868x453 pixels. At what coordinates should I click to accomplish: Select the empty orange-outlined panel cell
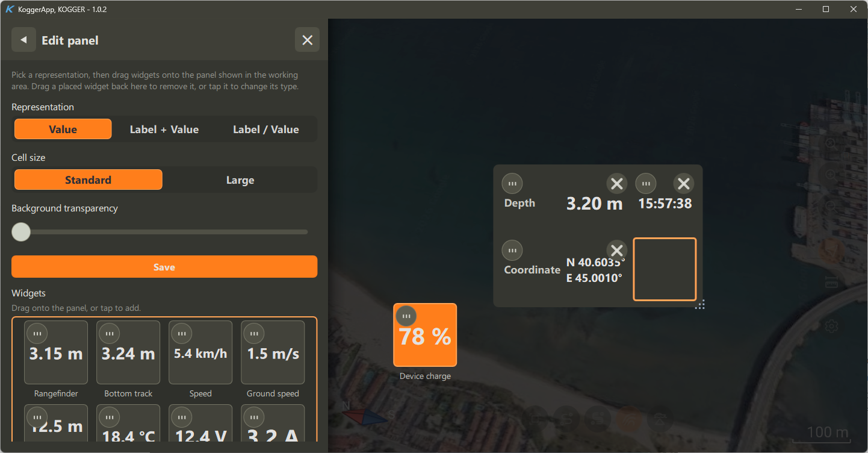click(x=665, y=269)
